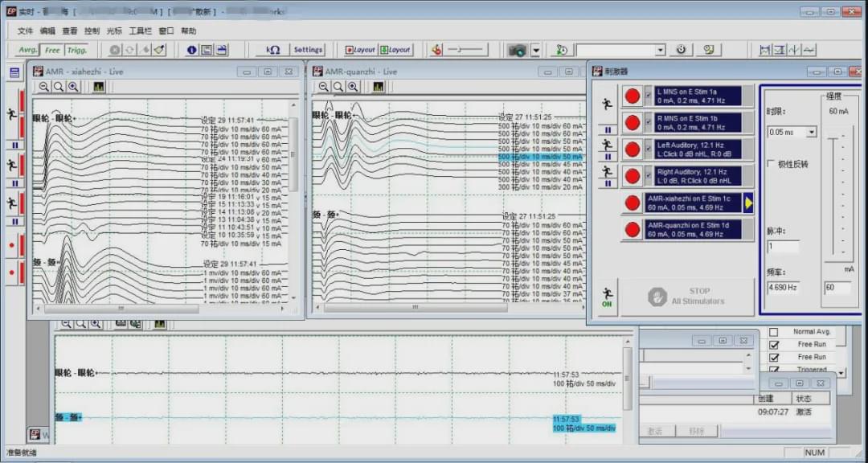Click the red button for AMR-quanzhi stimulator
This screenshot has width=868, height=463.
coord(633,230)
